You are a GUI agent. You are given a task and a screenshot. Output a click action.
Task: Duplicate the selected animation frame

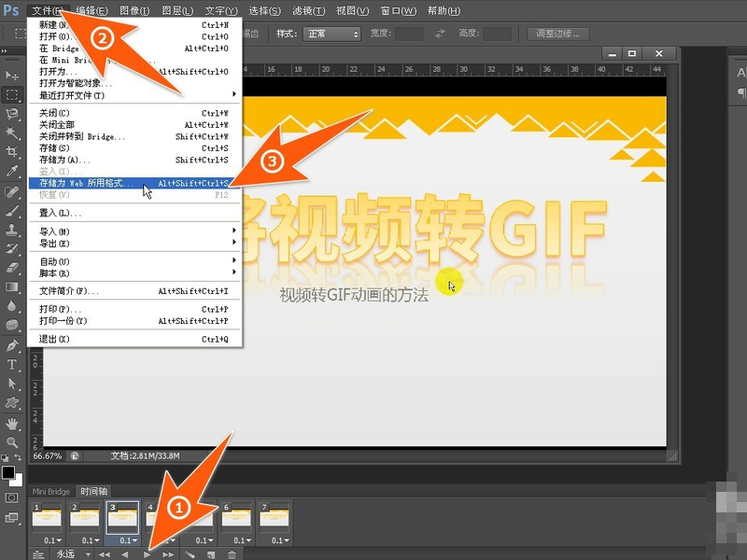pyautogui.click(x=211, y=554)
